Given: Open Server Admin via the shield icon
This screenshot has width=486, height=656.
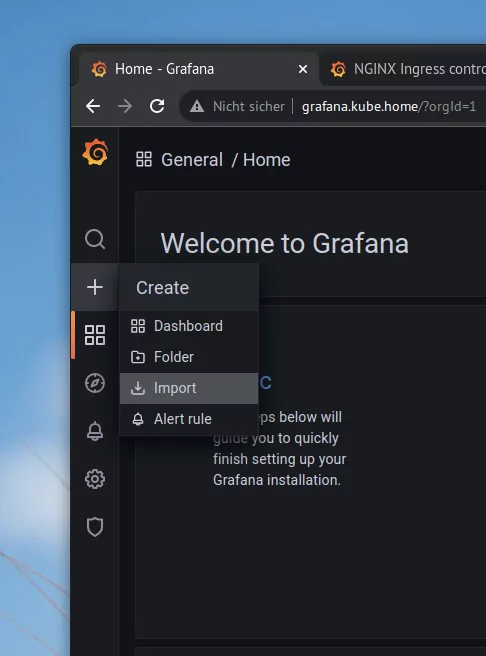Looking at the screenshot, I should [x=95, y=527].
